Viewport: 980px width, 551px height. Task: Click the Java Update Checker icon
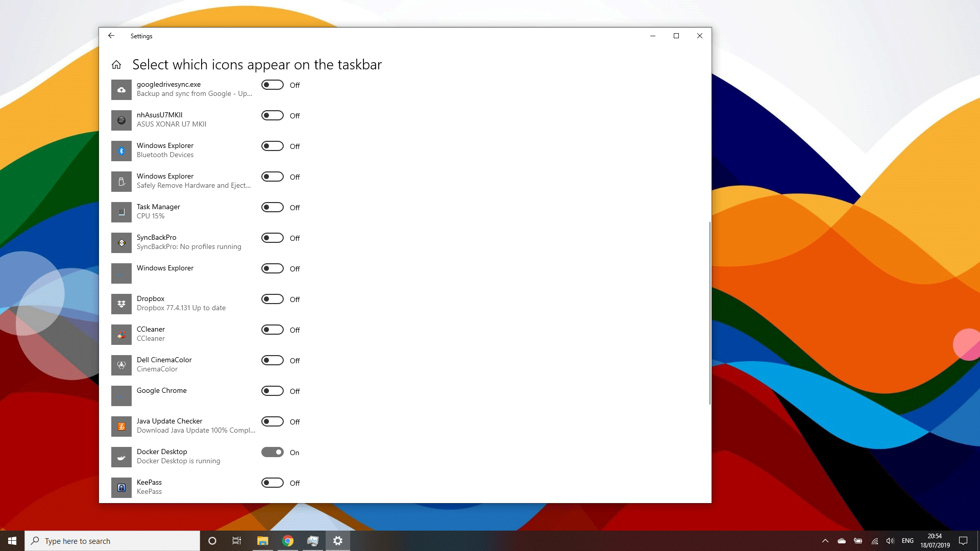[x=121, y=426]
